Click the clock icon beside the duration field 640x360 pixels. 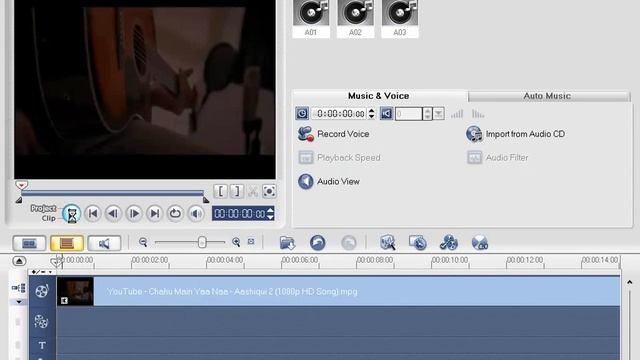(x=302, y=113)
